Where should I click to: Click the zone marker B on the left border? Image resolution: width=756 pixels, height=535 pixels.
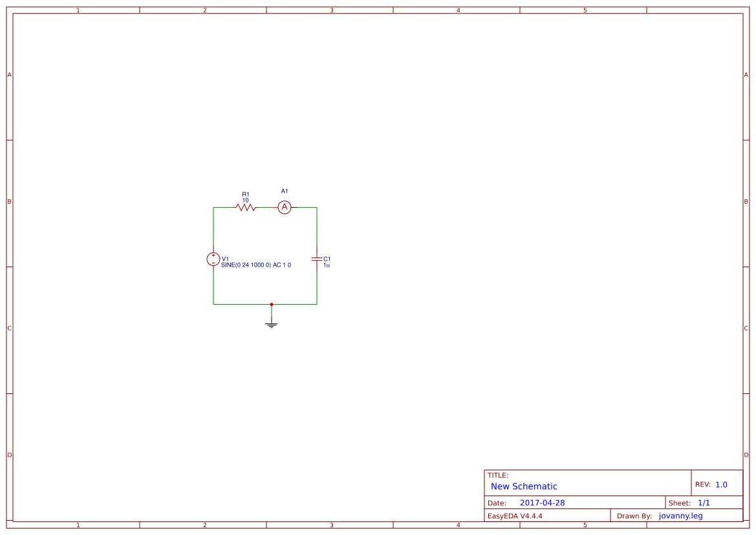tap(8, 201)
